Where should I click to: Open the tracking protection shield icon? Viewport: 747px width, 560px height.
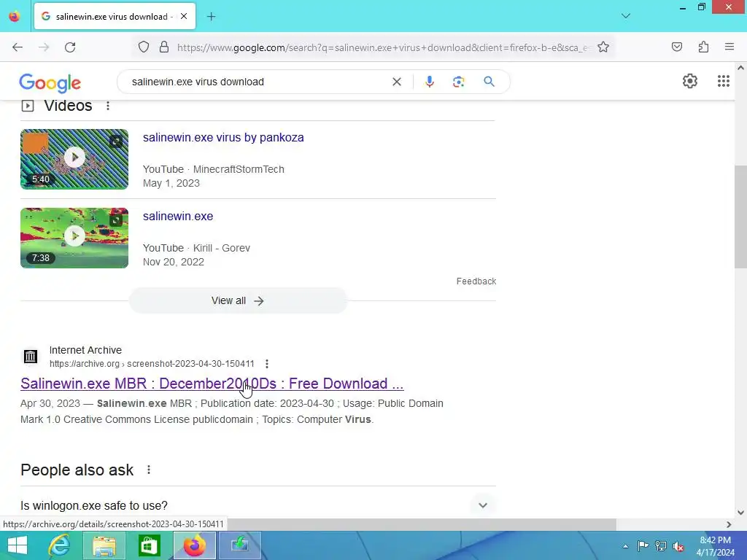click(x=144, y=47)
